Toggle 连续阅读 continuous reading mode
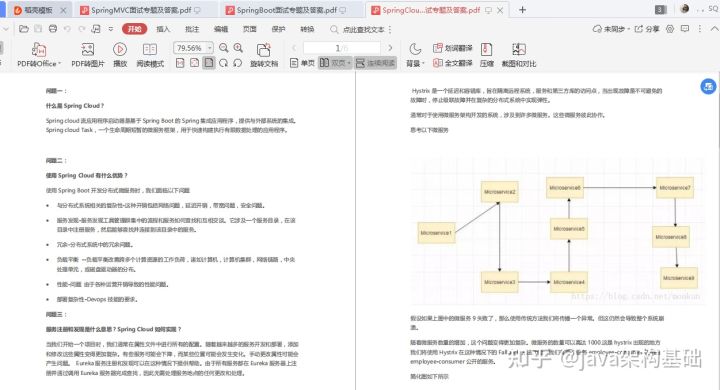Image resolution: width=720 pixels, height=390 pixels. pos(376,63)
